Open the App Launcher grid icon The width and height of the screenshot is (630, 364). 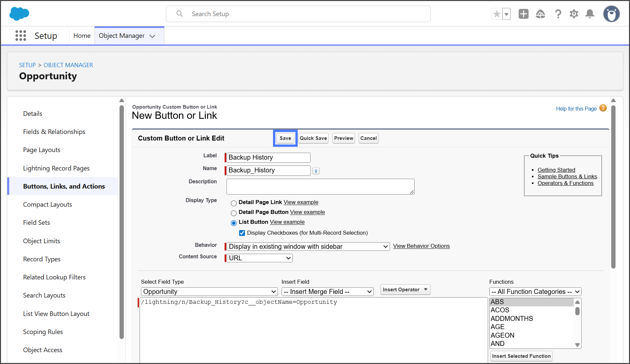(21, 36)
